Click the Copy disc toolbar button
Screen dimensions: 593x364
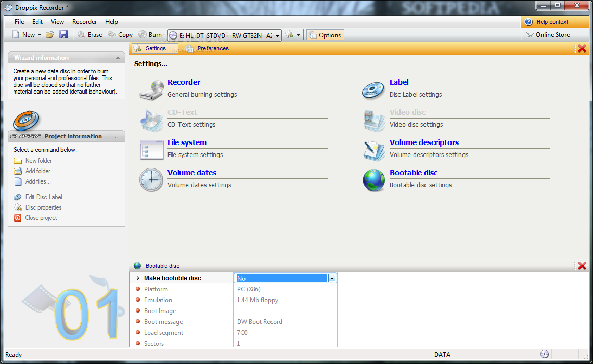click(120, 35)
